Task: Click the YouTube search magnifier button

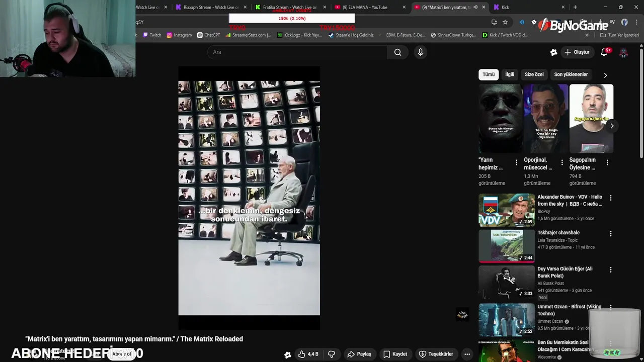Action: (397, 52)
